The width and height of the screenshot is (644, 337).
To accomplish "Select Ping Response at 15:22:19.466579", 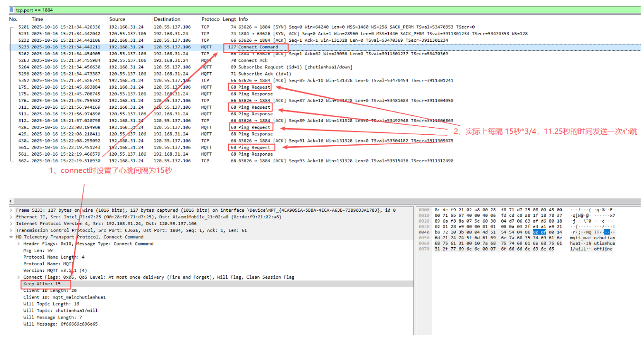I will coord(324,154).
